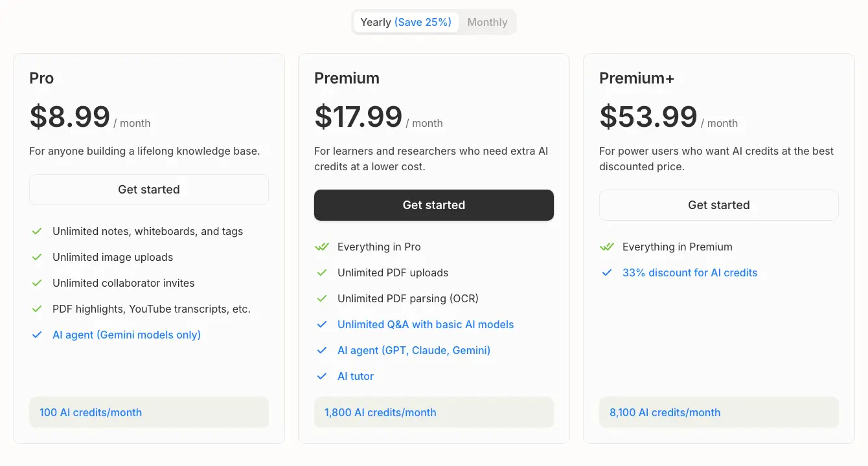Click the text 'Everything in Pro'
868x466 pixels.
pyautogui.click(x=379, y=247)
